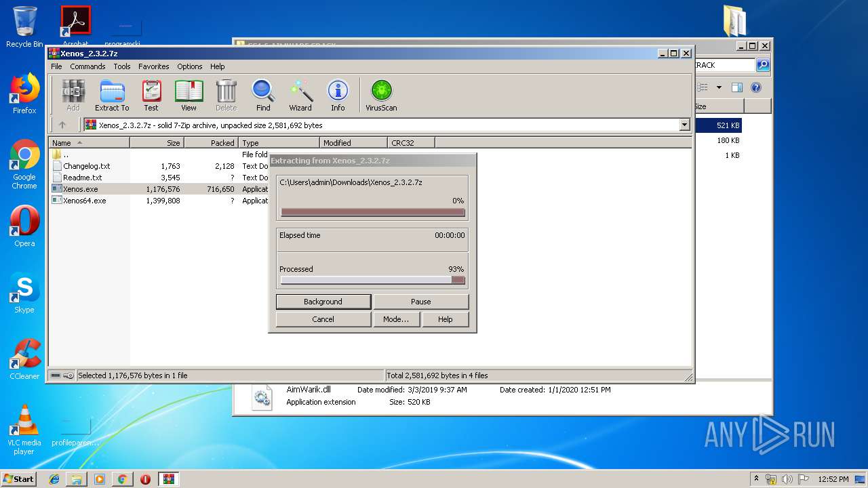This screenshot has height=488, width=868.
Task: Click the Explorer window help icon
Action: pos(756,87)
